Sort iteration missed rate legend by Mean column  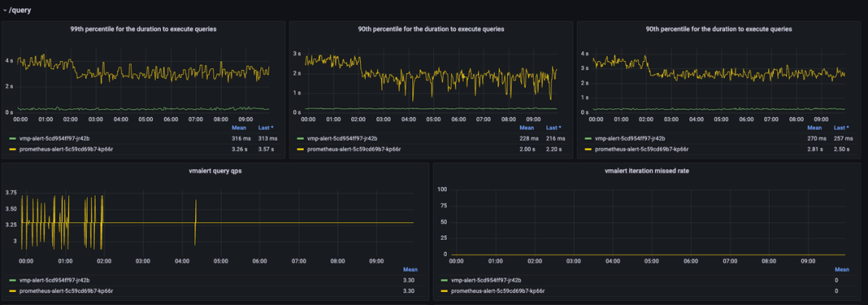click(841, 270)
